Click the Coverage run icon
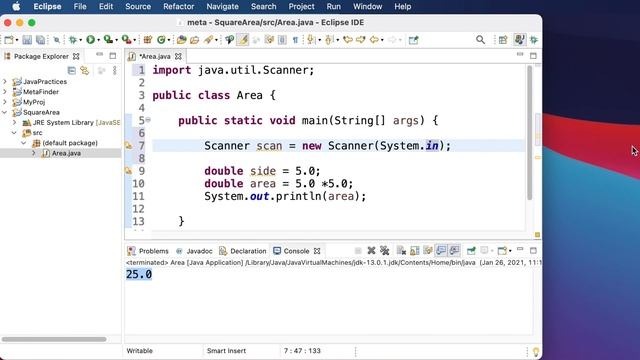This screenshot has width=640, height=360. click(108, 40)
